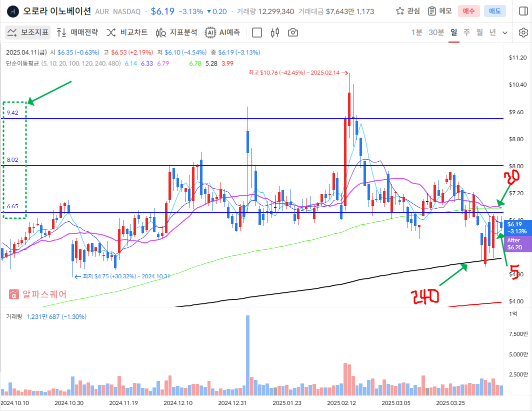Switch to 30분 thirty-minute timeframe

coord(436,32)
